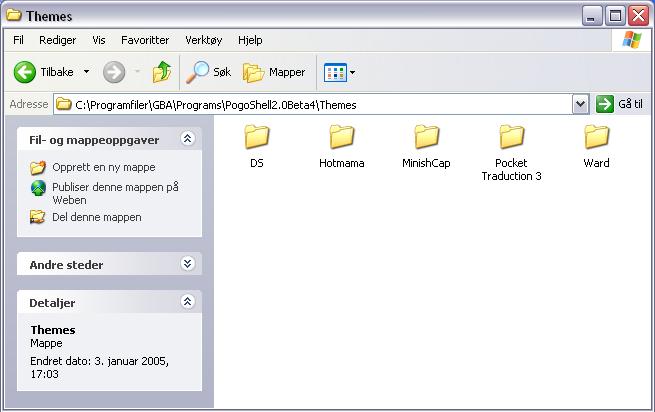This screenshot has height=412, width=655.
Task: Expand the address bar dropdown
Action: point(580,104)
